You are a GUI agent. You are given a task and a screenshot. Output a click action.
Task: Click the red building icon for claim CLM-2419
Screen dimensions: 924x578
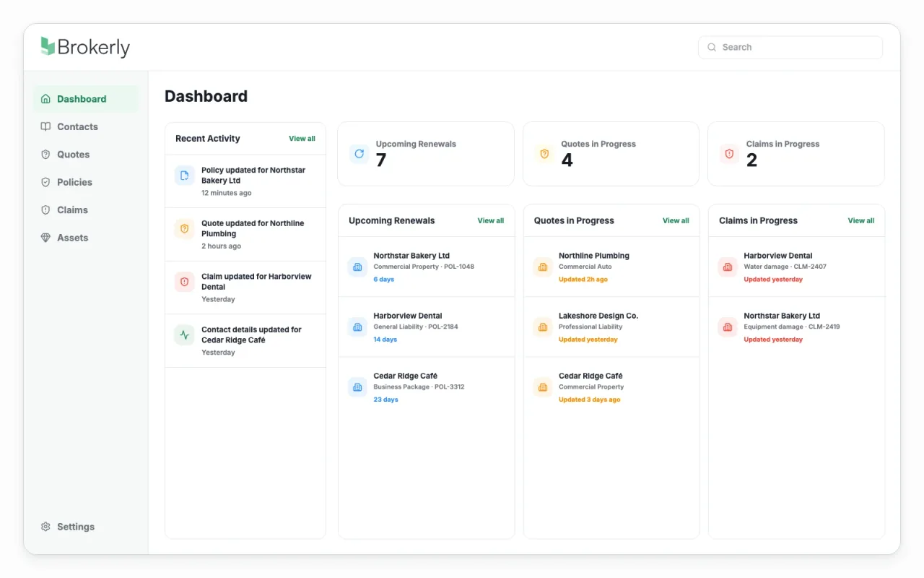point(728,327)
